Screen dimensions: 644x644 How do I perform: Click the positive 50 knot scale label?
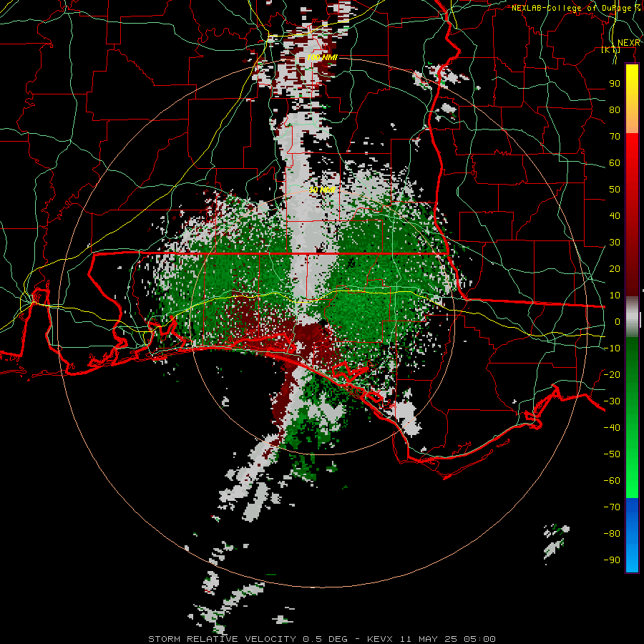(615, 190)
